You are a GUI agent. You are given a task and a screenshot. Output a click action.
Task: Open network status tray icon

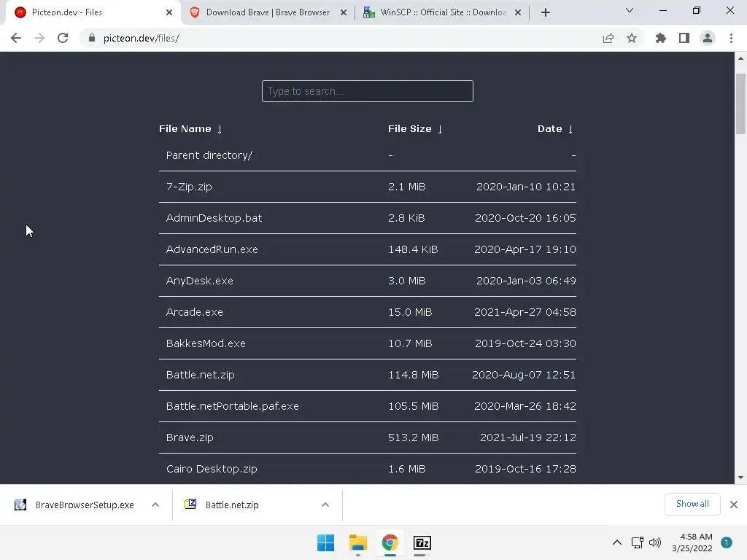pyautogui.click(x=638, y=542)
